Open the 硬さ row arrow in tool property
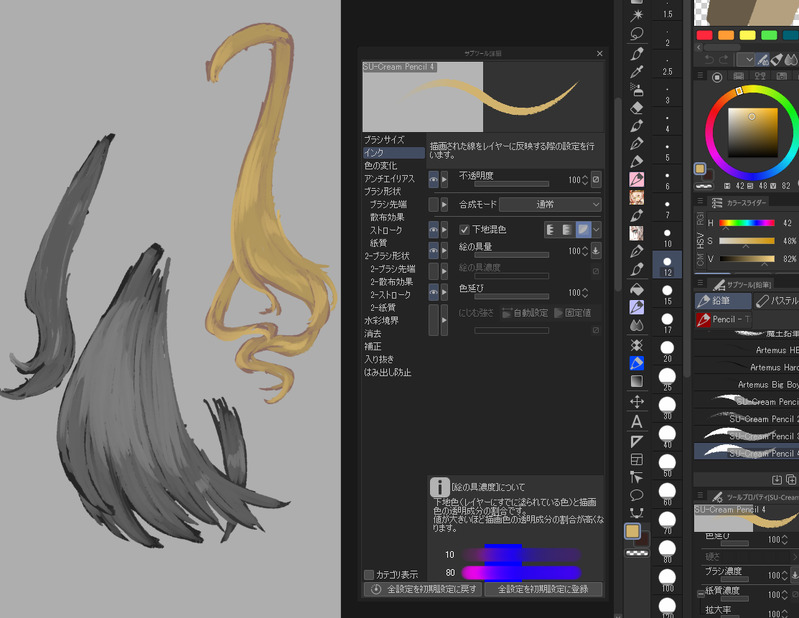This screenshot has height=618, width=799. click(795, 556)
